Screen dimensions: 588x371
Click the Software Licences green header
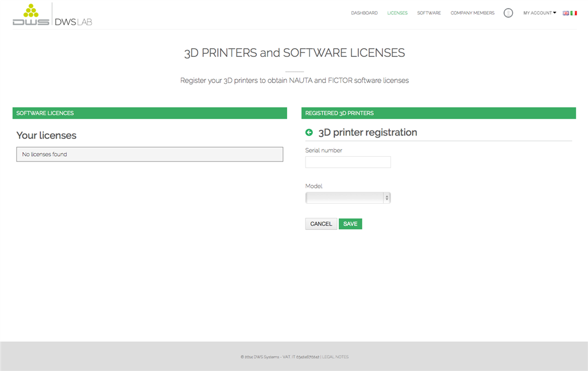pyautogui.click(x=149, y=113)
